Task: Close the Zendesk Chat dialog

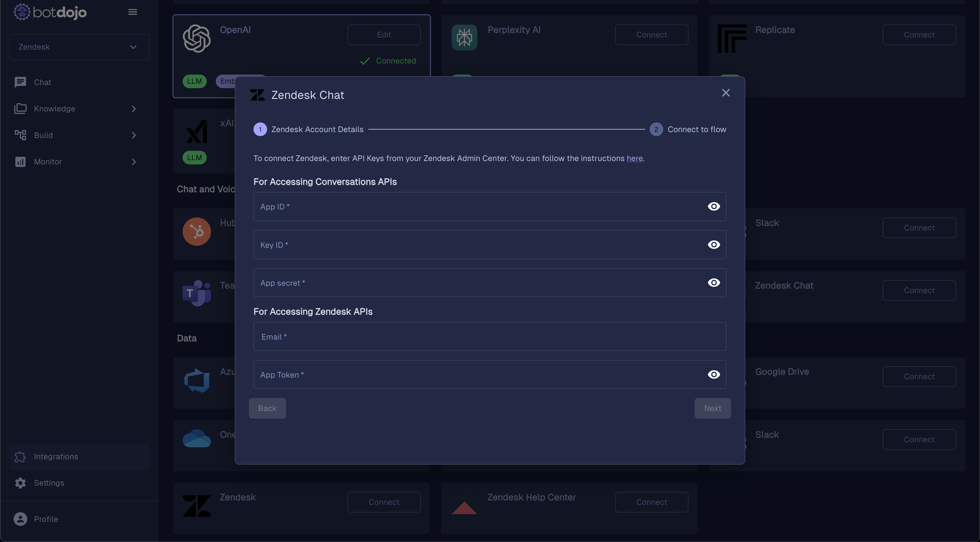Action: pos(725,93)
